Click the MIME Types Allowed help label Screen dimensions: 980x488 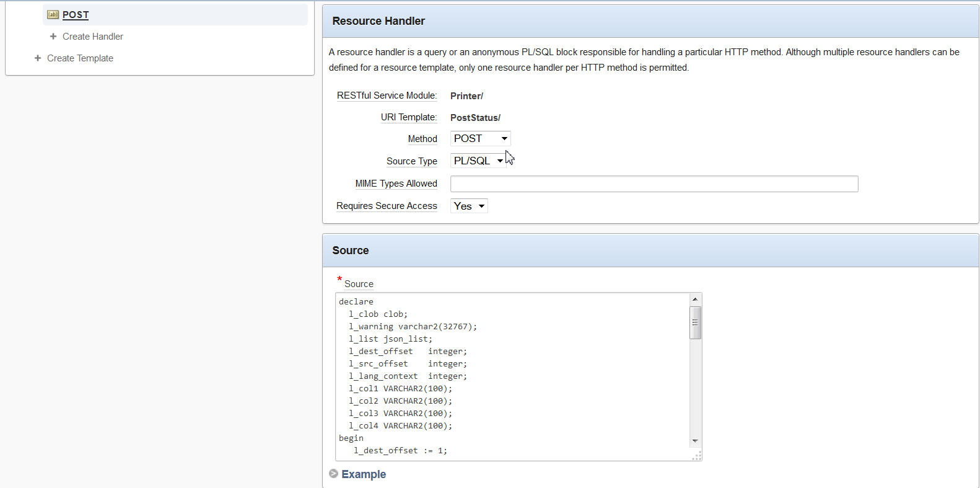click(x=396, y=184)
